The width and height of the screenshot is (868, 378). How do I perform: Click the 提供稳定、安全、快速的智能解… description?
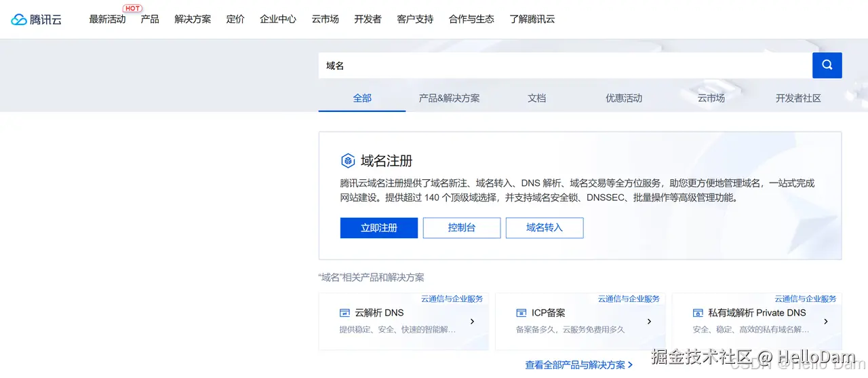[x=397, y=330]
